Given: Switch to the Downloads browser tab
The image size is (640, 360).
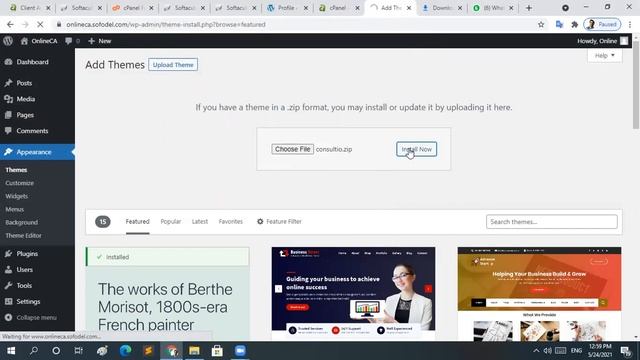Looking at the screenshot, I should click(442, 8).
